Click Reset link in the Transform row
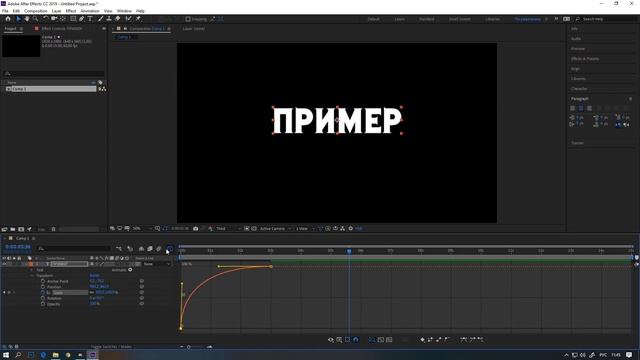 coord(94,276)
